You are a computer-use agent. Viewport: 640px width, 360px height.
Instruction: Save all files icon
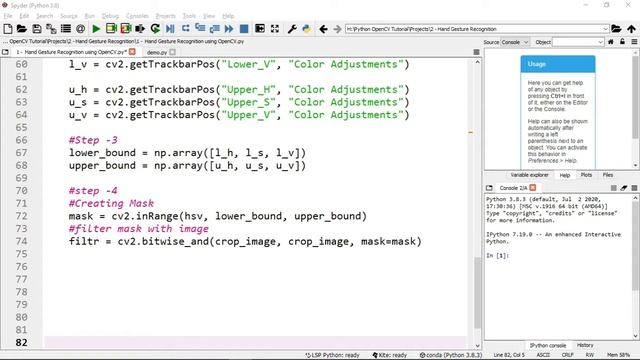pyautogui.click(x=51, y=29)
